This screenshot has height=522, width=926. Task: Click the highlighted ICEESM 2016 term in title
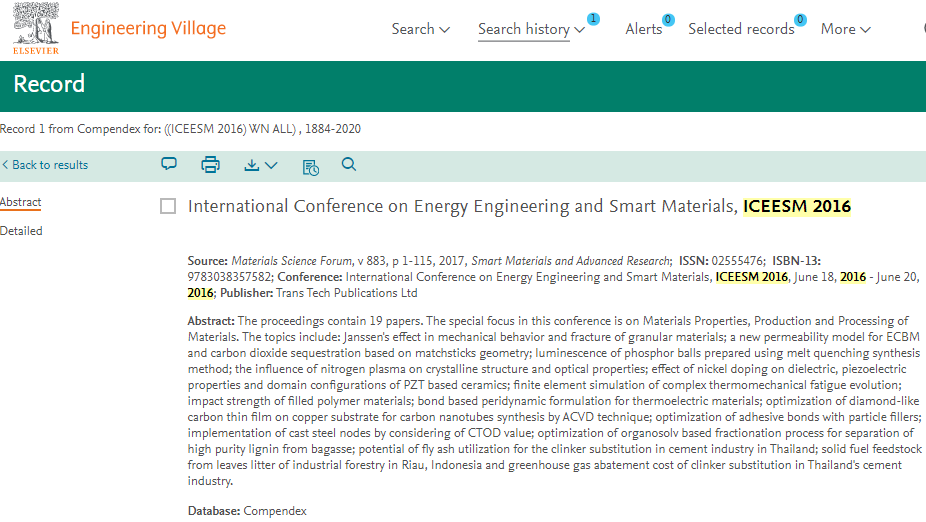pos(797,206)
